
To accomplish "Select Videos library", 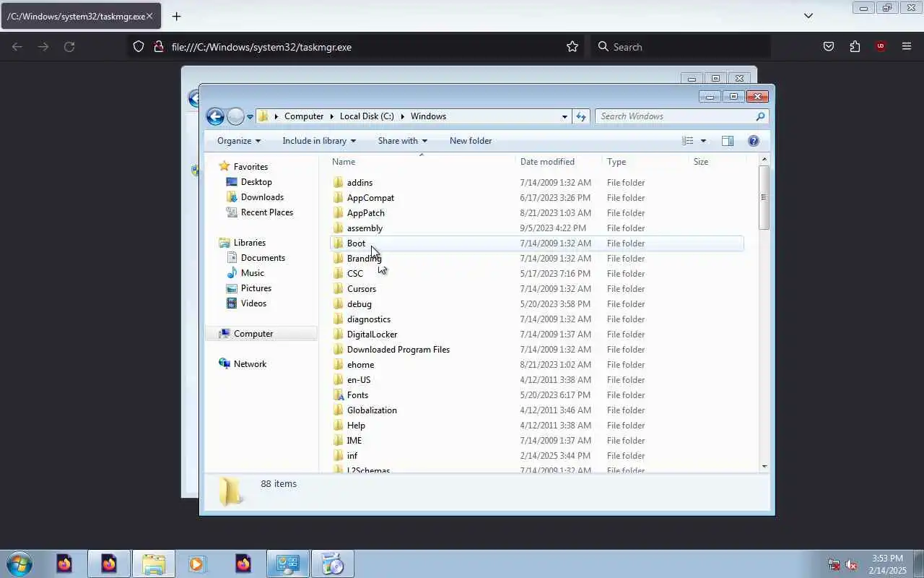I will pos(253,303).
